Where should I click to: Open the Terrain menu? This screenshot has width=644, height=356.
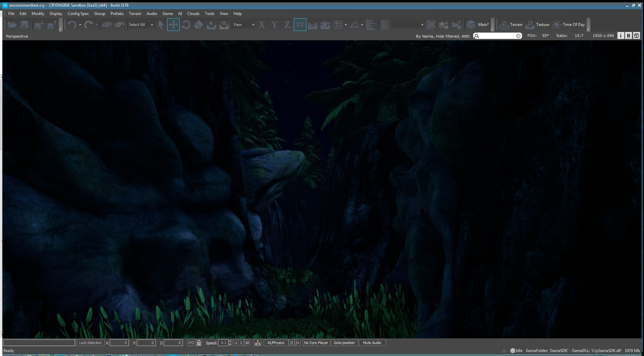pos(135,14)
